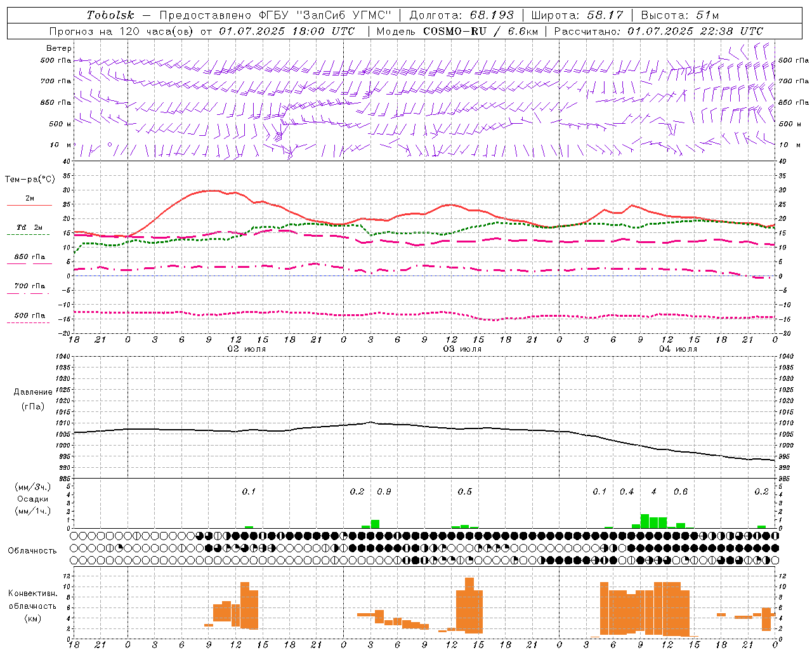812x650 pixels.
Task: Click the 'Рассчитано: 01.07.2025 22:38 UTC' timestamp
Action: 659,31
